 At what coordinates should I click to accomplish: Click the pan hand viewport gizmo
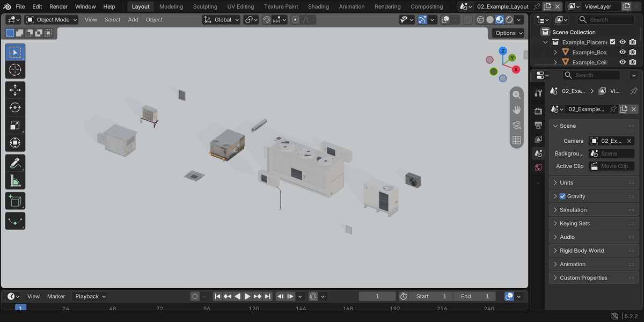coord(516,109)
